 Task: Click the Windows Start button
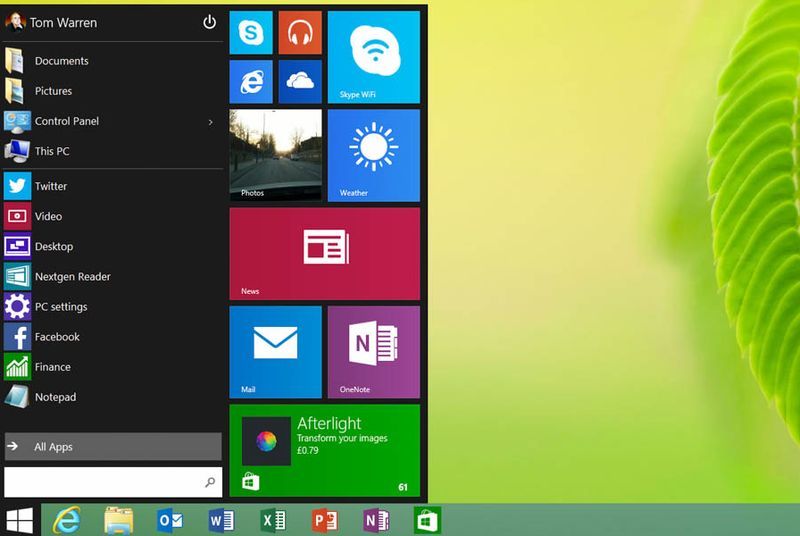coord(20,520)
